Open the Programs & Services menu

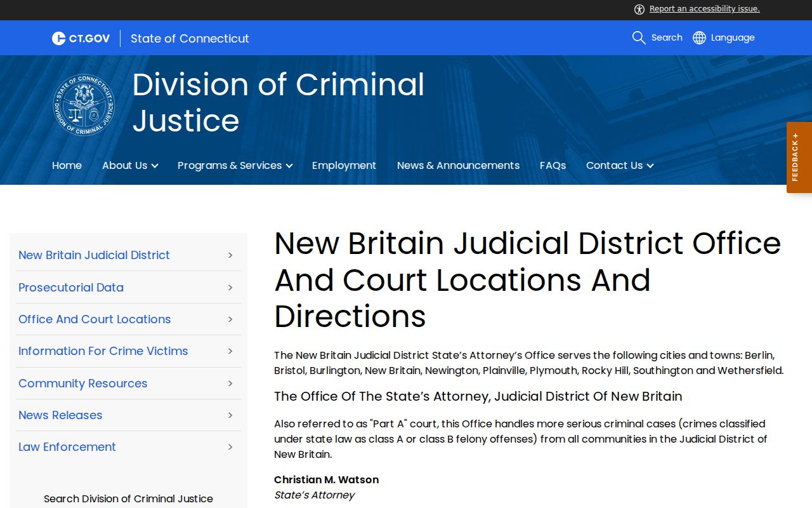[x=230, y=165]
